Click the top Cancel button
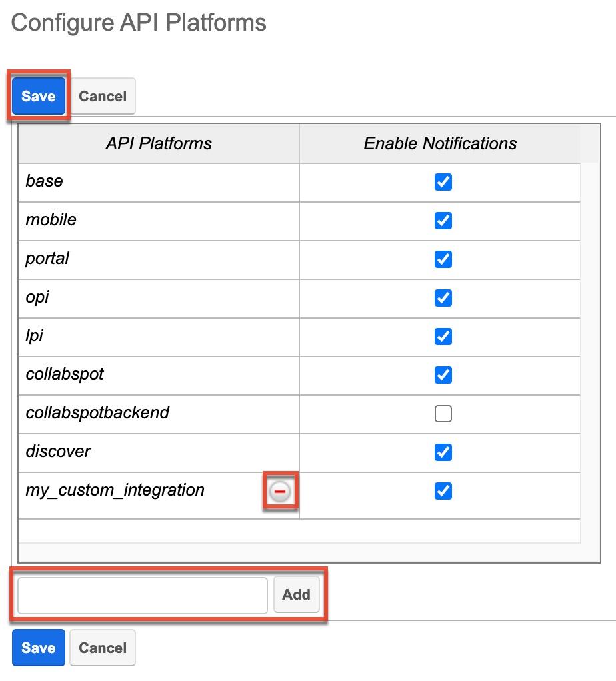This screenshot has height=681, width=616. [102, 95]
